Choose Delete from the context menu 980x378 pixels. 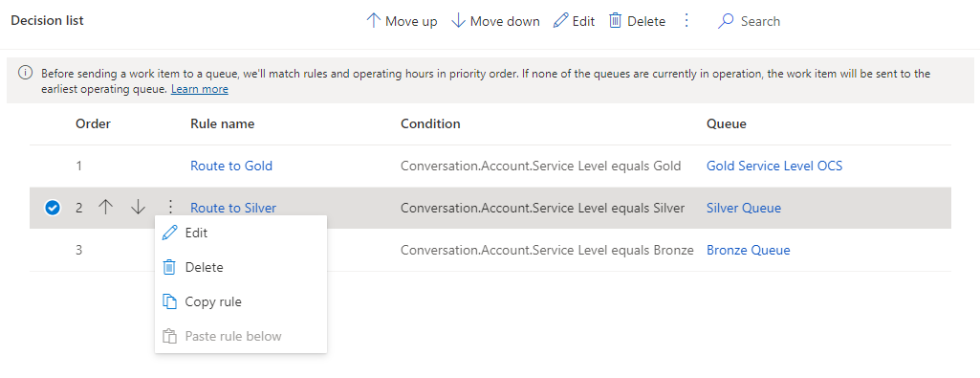[241, 267]
